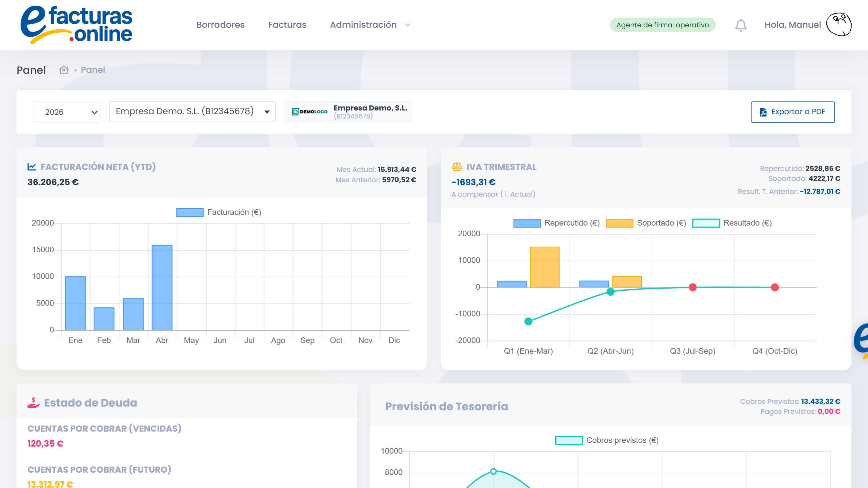Click Cuentas por Cobrar (Futuro) label
Viewport: 868px width, 488px height.
[99, 470]
